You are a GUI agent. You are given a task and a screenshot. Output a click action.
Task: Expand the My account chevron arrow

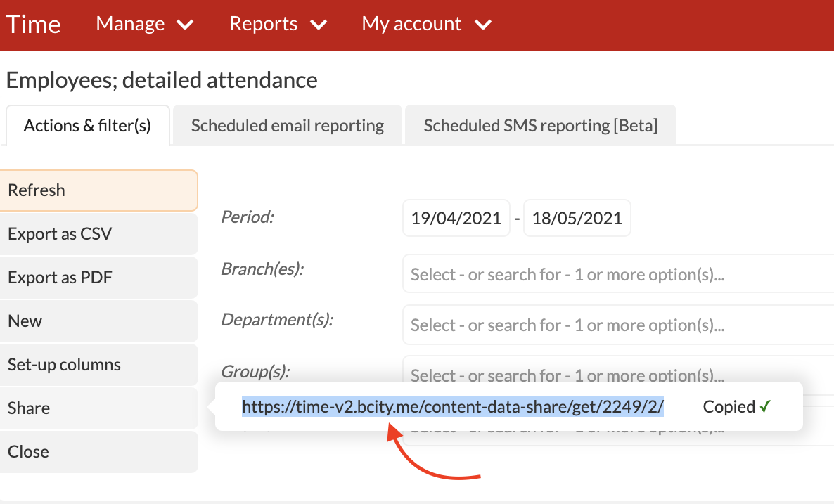pos(483,25)
